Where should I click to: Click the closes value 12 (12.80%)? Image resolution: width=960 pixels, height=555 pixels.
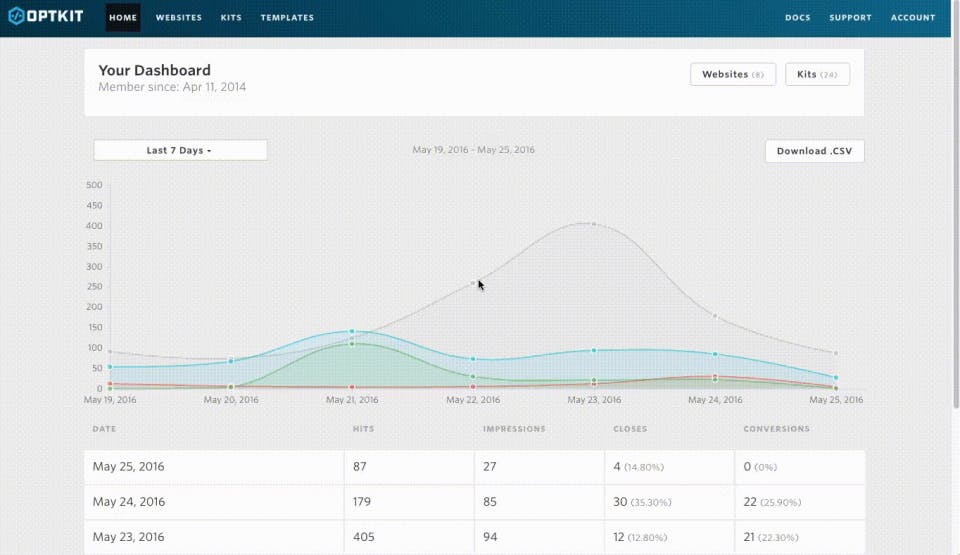[640, 537]
